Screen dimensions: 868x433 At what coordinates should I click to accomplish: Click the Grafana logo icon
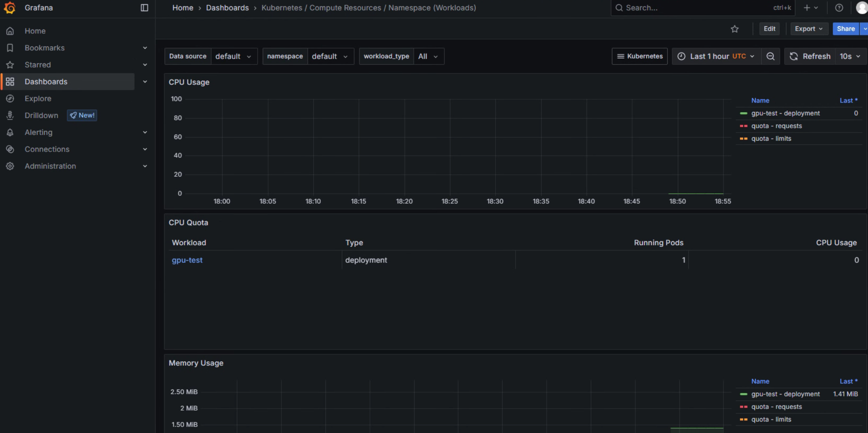[10, 7]
